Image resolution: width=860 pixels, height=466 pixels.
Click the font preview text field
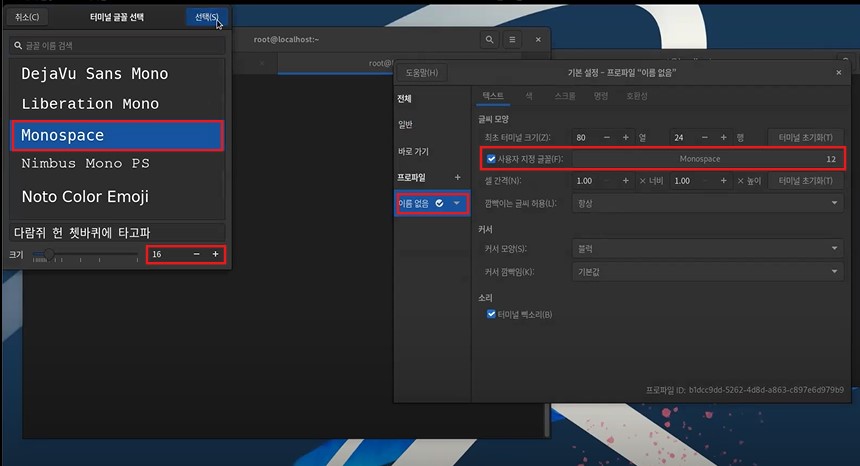(117, 232)
